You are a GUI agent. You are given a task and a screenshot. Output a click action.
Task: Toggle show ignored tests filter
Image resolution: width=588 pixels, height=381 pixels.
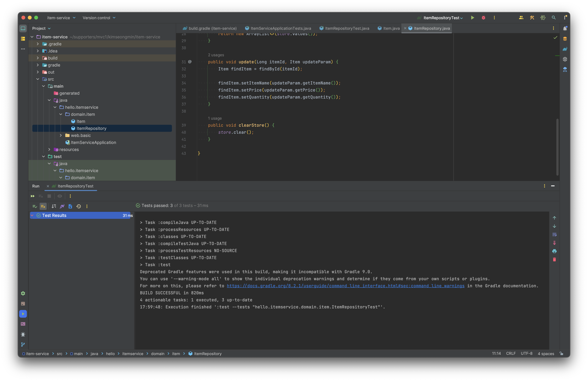43,206
